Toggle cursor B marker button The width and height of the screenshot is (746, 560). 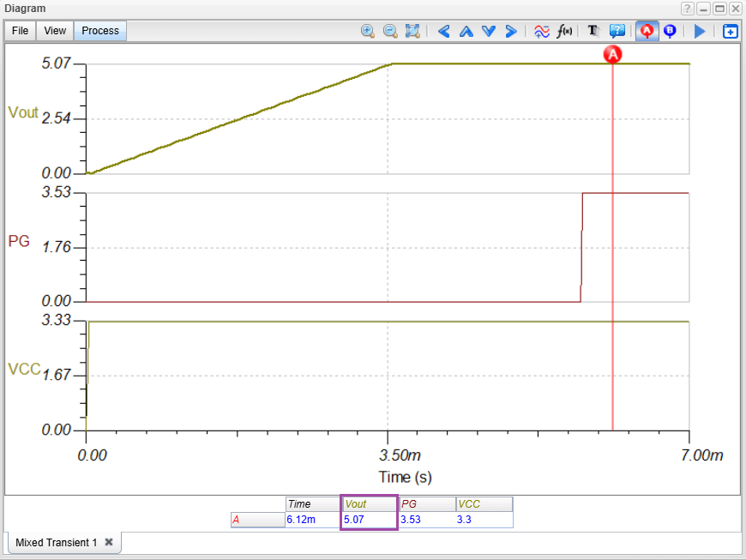[x=670, y=31]
